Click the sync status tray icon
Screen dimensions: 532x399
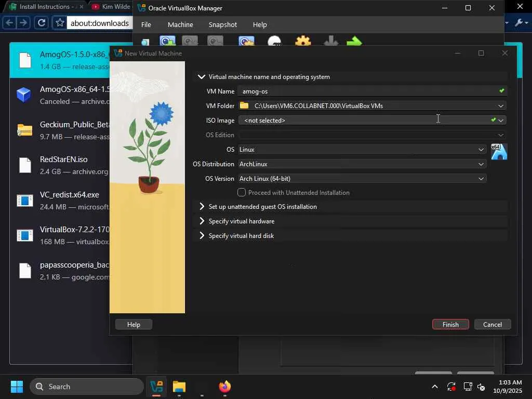[451, 387]
